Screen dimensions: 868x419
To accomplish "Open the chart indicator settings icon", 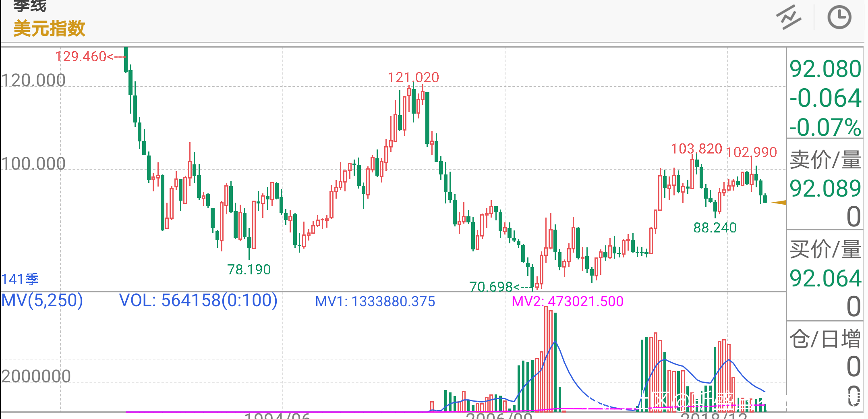I will (x=788, y=17).
